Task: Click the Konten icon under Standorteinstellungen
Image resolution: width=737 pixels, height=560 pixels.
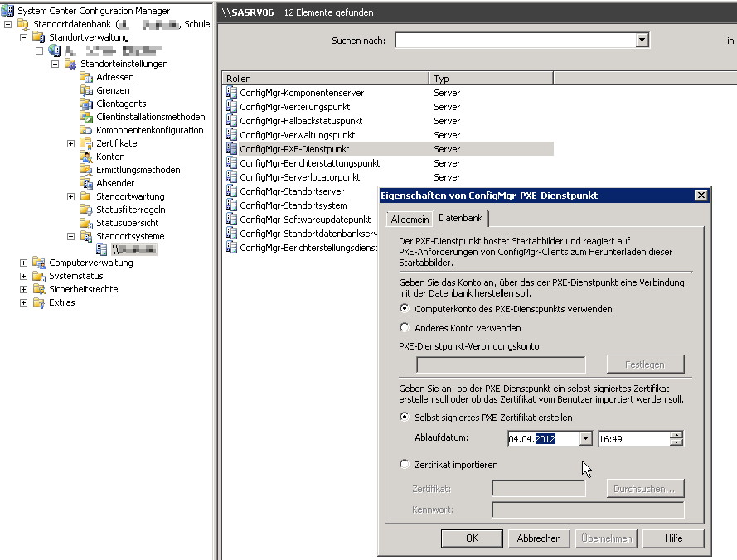Action: [86, 157]
